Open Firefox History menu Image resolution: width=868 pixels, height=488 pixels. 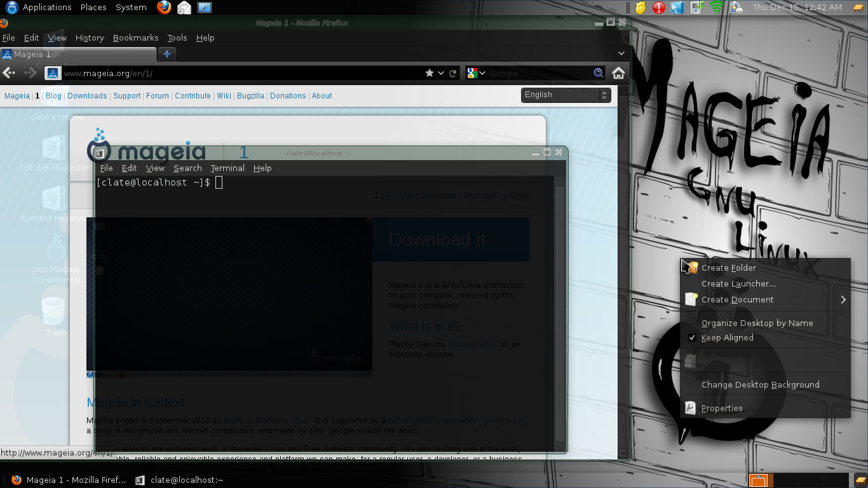click(x=90, y=38)
